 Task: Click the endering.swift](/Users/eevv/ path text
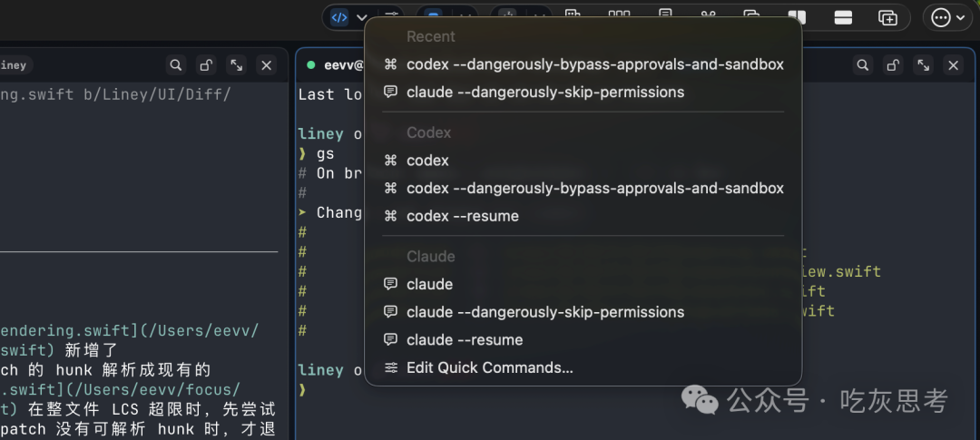click(130, 330)
